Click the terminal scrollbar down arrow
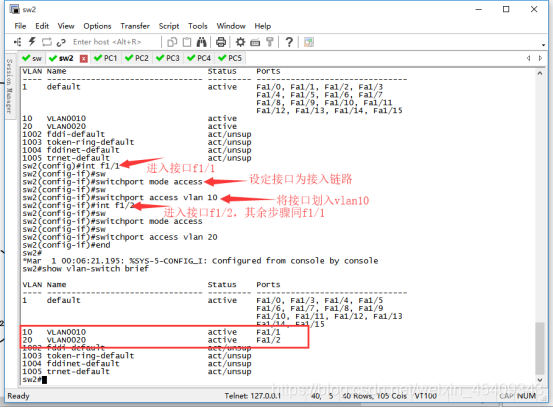Image resolution: width=553 pixels, height=408 pixels. point(540,380)
